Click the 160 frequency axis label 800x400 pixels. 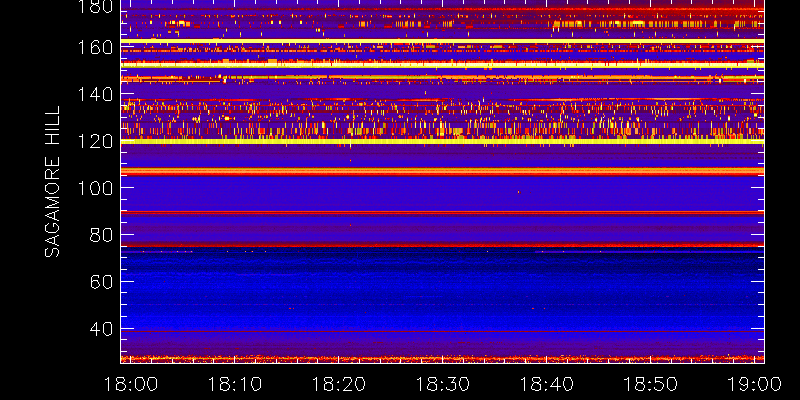tap(95, 48)
